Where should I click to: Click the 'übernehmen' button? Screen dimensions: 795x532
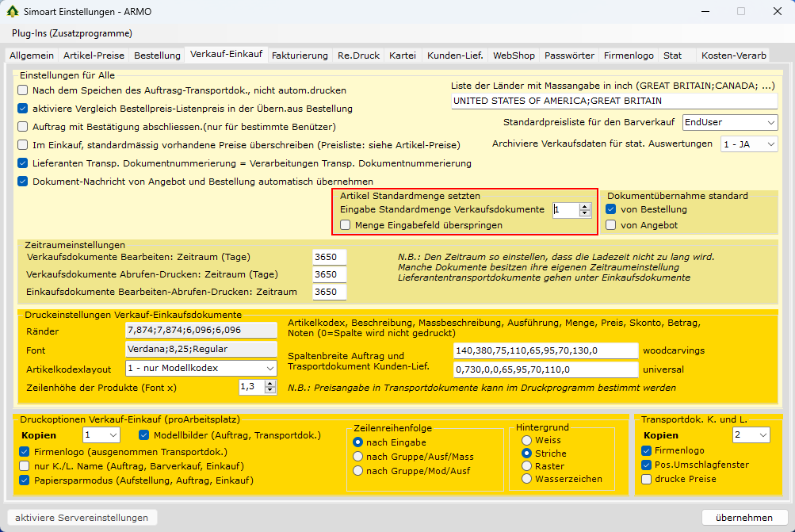[x=744, y=518]
